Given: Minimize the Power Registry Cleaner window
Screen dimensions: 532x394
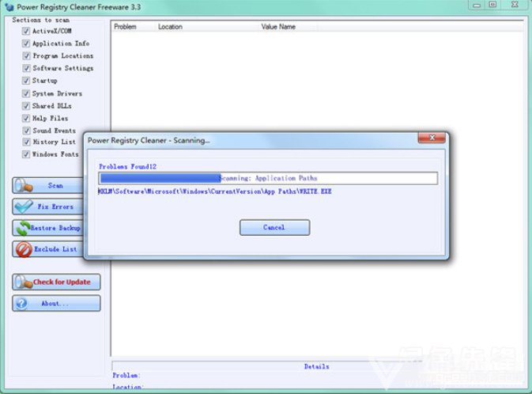Looking at the screenshot, I should (x=477, y=5).
